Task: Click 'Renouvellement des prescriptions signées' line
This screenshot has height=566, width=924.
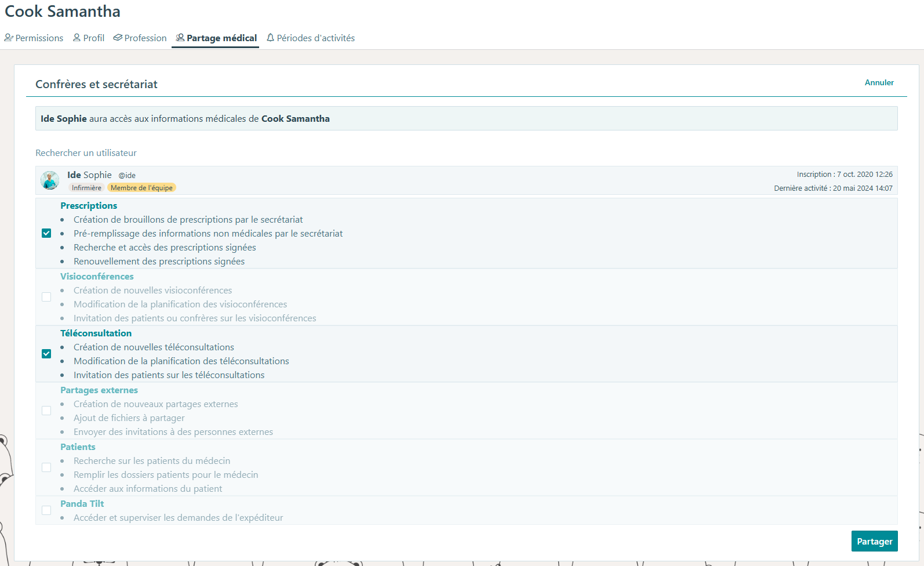Action: (x=159, y=262)
